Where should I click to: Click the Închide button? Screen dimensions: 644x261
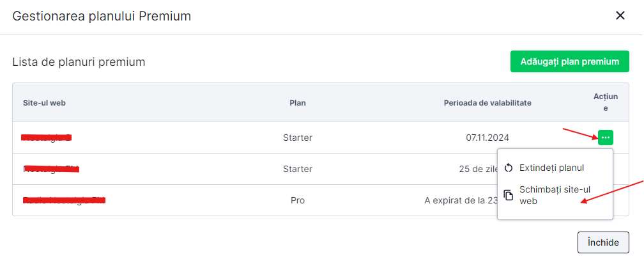[602, 242]
